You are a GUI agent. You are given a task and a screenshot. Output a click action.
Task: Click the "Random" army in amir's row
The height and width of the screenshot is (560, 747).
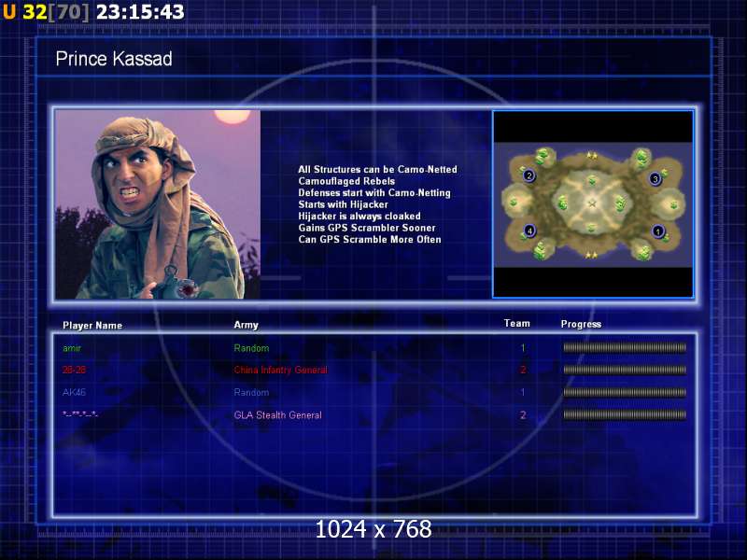[251, 348]
